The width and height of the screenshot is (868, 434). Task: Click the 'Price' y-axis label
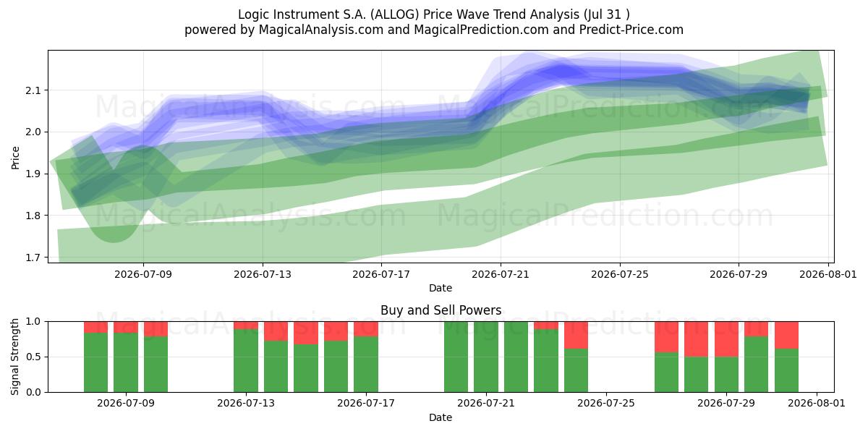point(16,156)
